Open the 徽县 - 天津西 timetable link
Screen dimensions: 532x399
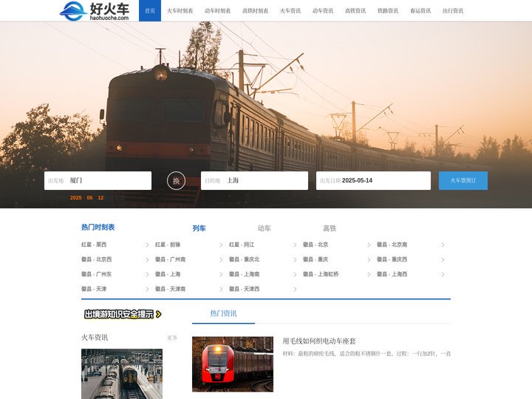coord(244,289)
